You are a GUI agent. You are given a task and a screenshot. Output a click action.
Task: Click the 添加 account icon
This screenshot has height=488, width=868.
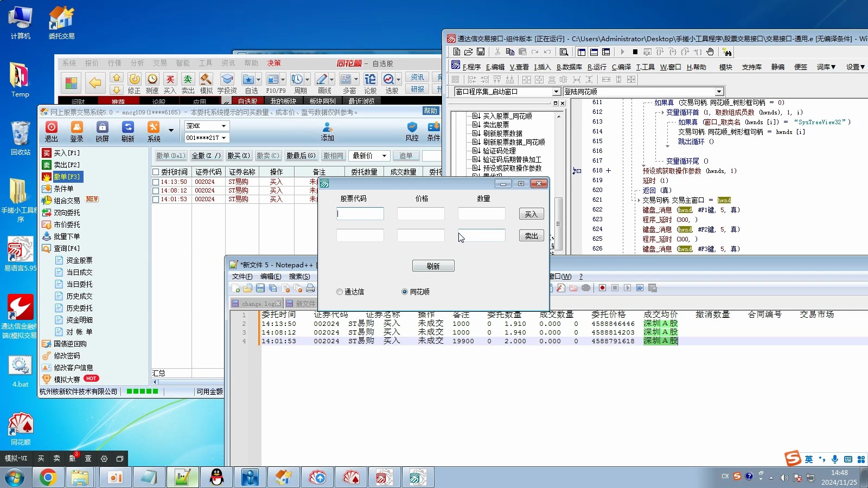coord(328,131)
